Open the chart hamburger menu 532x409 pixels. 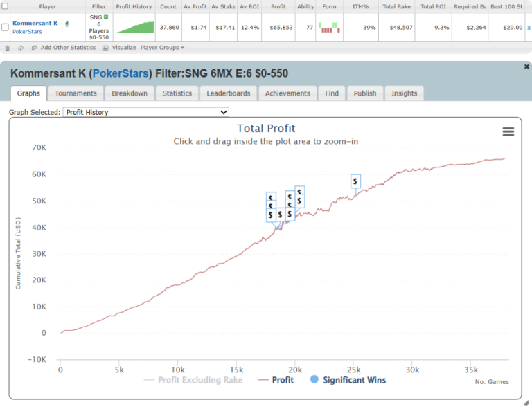[x=508, y=131]
